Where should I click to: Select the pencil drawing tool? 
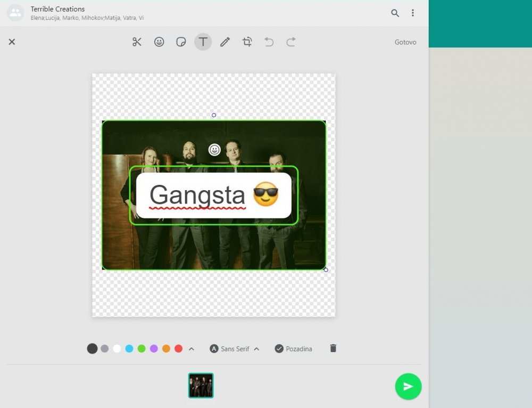point(225,42)
